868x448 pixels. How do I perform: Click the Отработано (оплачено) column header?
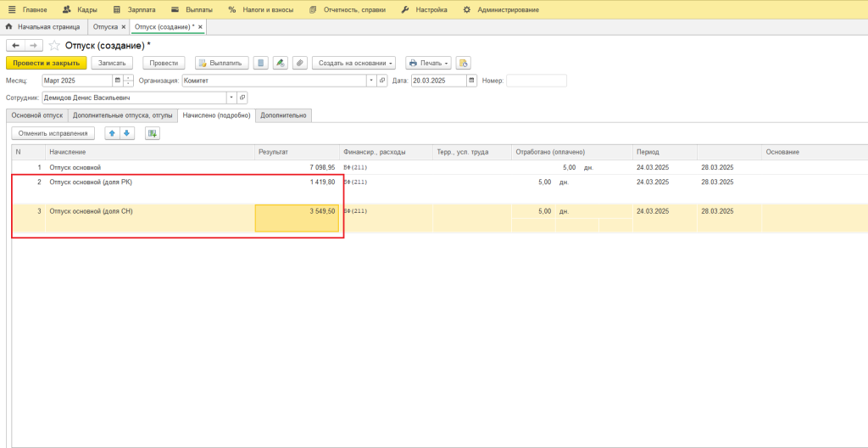(572, 152)
